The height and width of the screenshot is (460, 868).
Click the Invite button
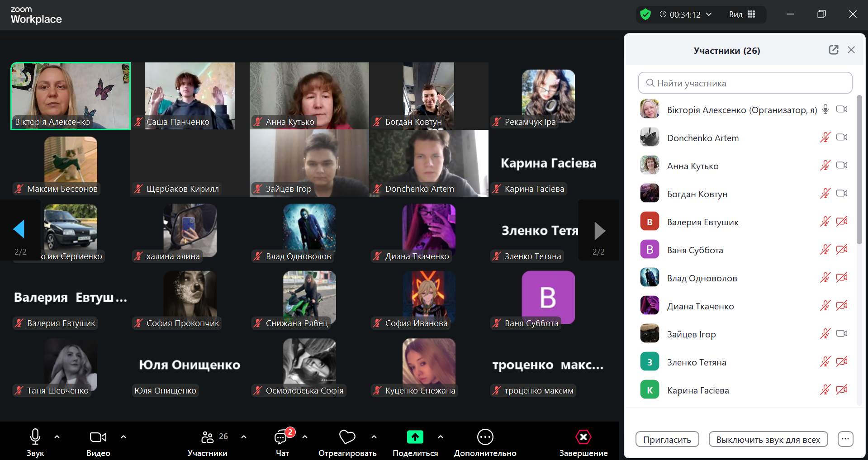click(667, 439)
